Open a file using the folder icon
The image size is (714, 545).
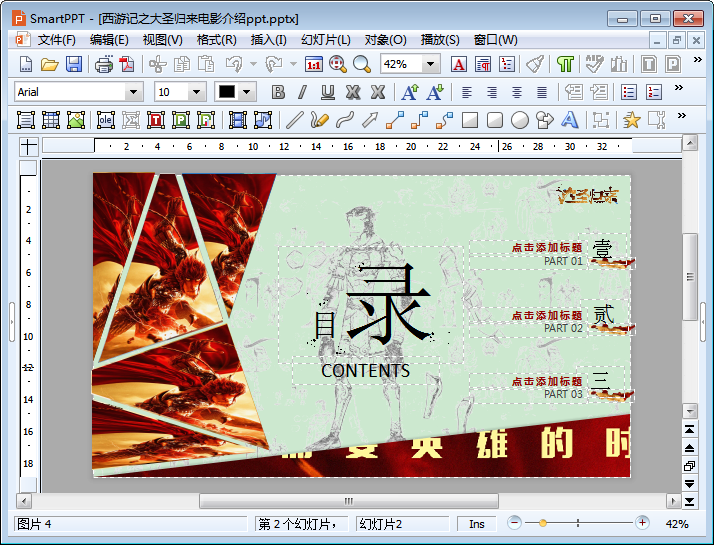(49, 64)
